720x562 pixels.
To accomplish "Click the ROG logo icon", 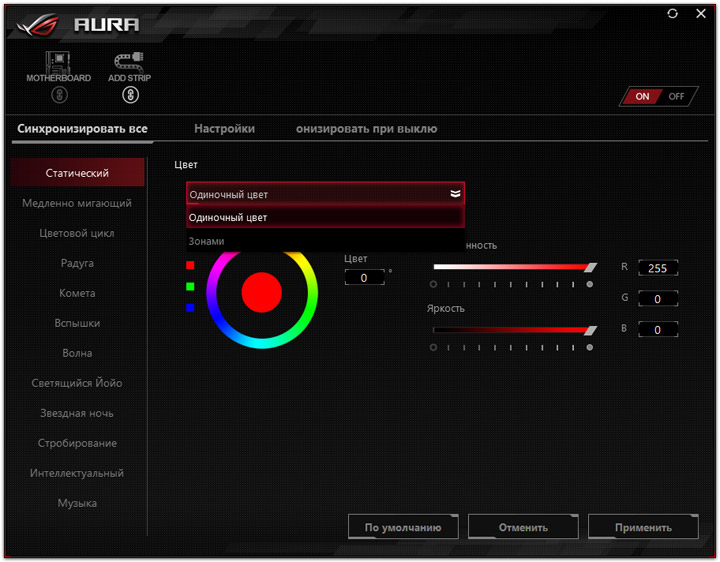I will pos(38,25).
